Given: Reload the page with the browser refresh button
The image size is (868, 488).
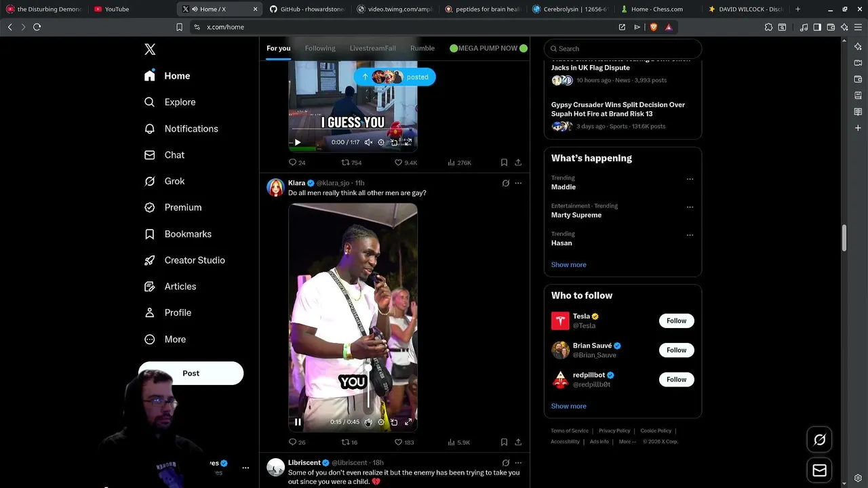Looking at the screenshot, I should click(x=37, y=27).
